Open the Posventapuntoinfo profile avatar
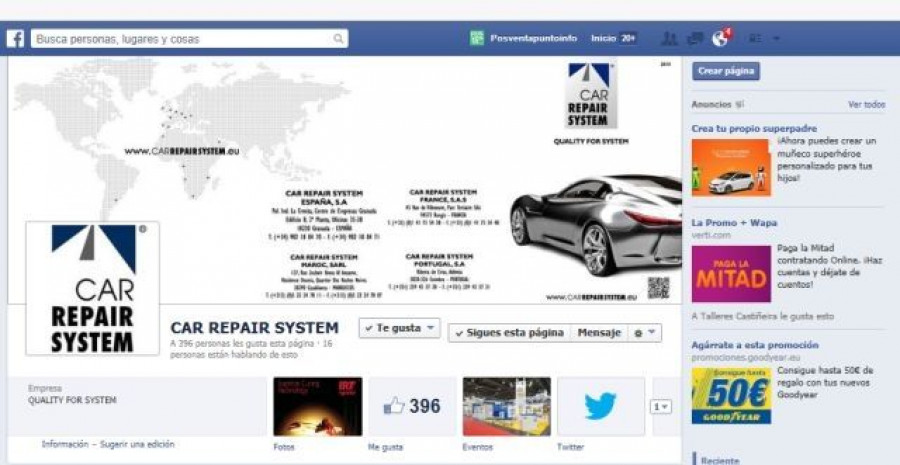This screenshot has width=900, height=465. [477, 38]
